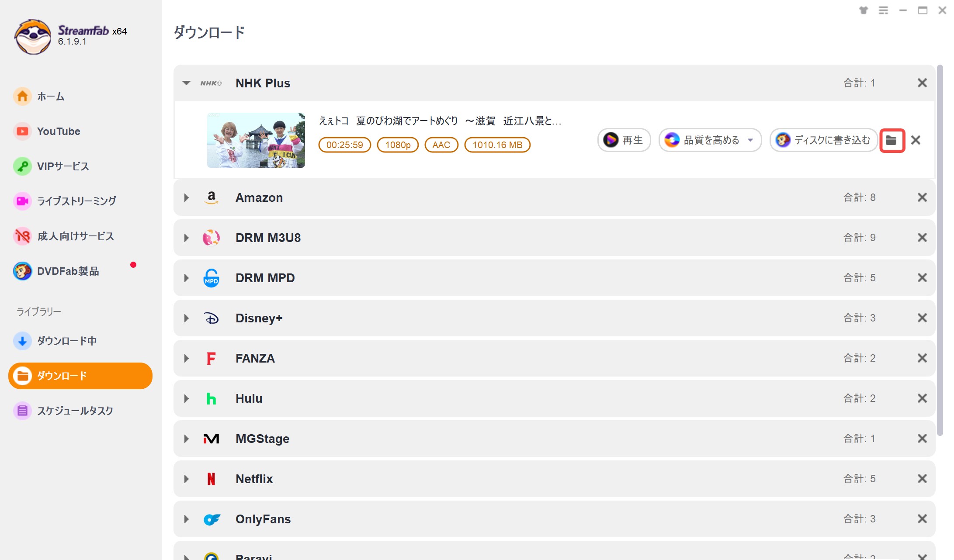Click the adult services 18 icon
Screen dimensions: 954x560
pyautogui.click(x=22, y=236)
